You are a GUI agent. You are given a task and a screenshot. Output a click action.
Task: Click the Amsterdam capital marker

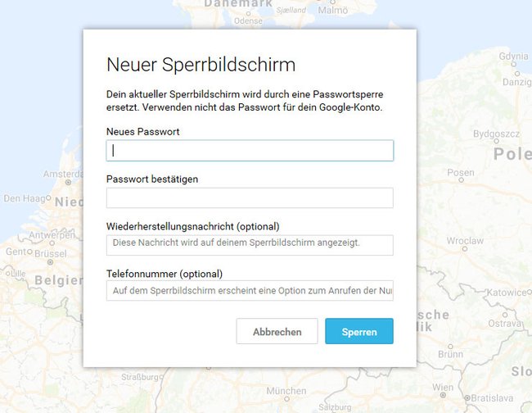pos(68,183)
